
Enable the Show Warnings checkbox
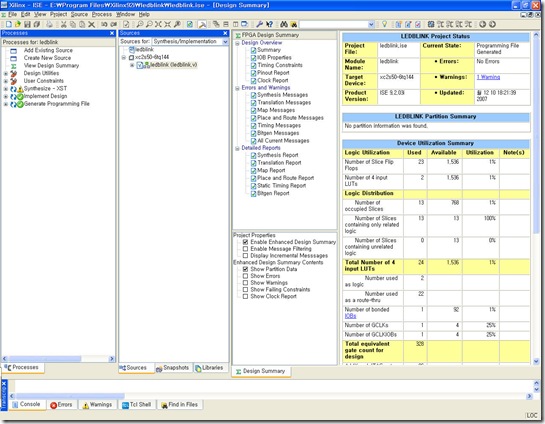tap(245, 283)
